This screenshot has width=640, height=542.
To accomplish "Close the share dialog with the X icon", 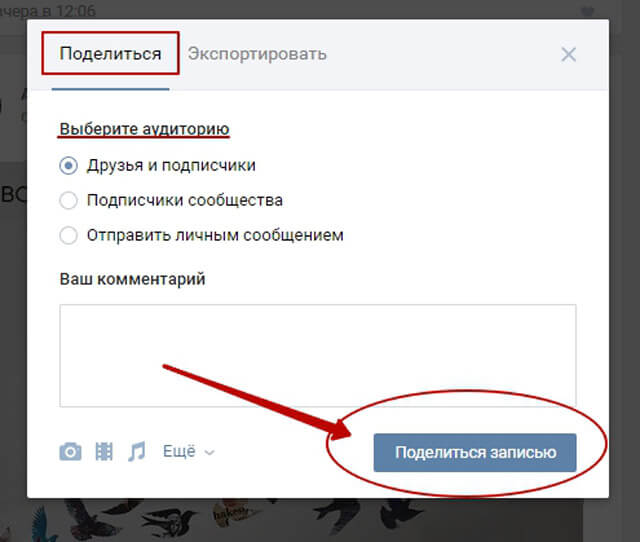I will 569,54.
